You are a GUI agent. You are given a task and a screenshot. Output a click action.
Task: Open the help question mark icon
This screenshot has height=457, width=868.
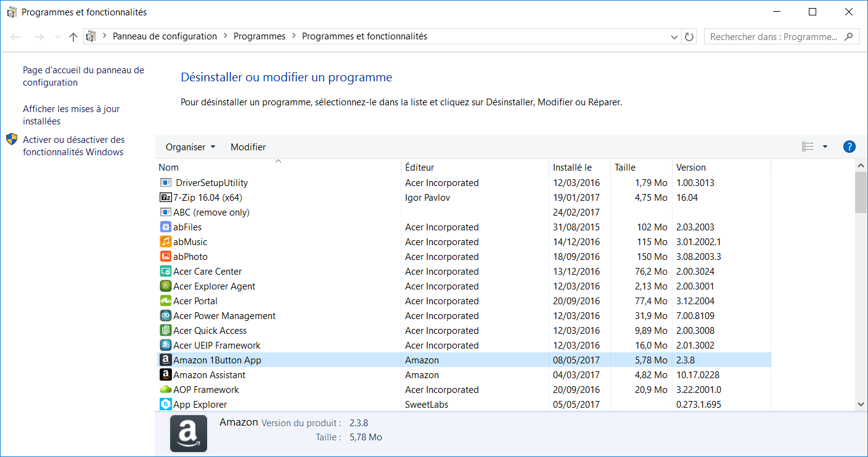[849, 147]
